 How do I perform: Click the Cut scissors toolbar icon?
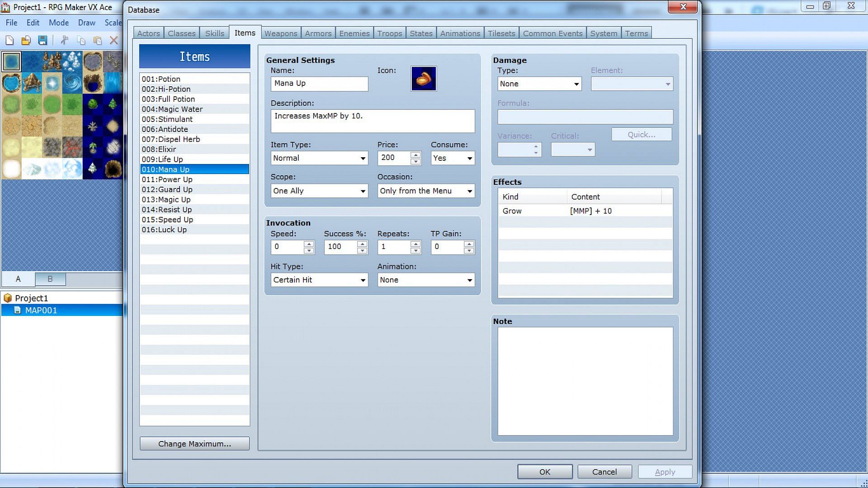click(x=64, y=41)
